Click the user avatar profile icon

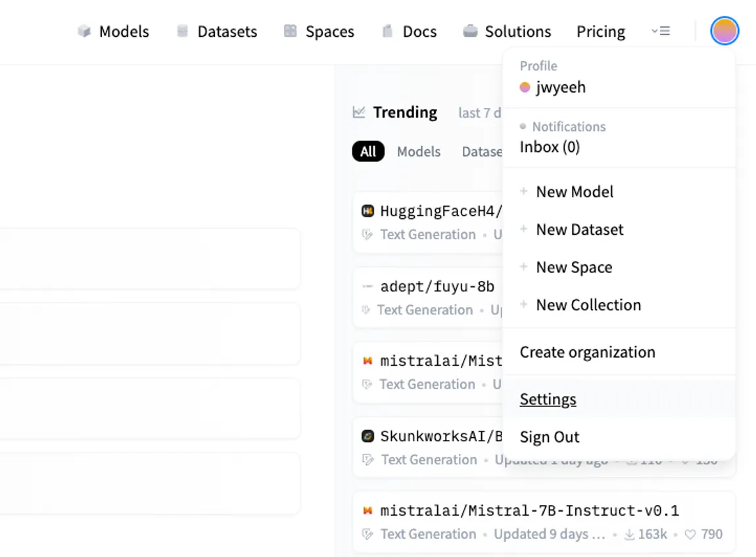pos(724,31)
